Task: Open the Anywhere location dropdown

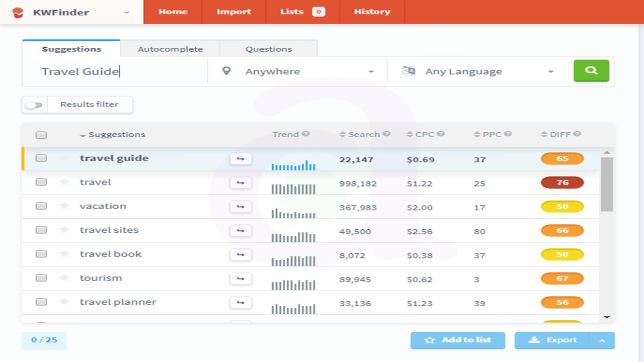Action: [x=298, y=71]
